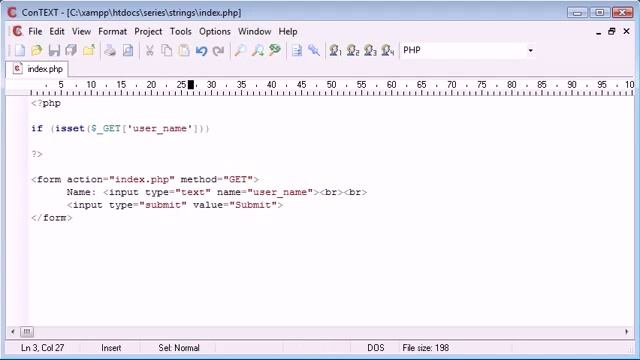Click the '?>' closing PHP tag
Image resolution: width=640 pixels, height=360 pixels.
[x=37, y=154]
